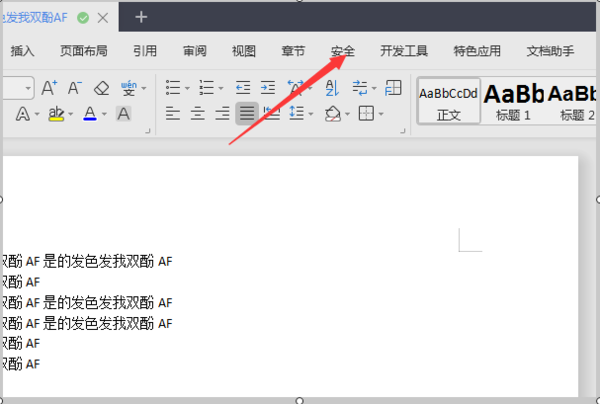Select the 发我双酚AF document tab
The width and height of the screenshot is (600, 404).
click(35, 18)
